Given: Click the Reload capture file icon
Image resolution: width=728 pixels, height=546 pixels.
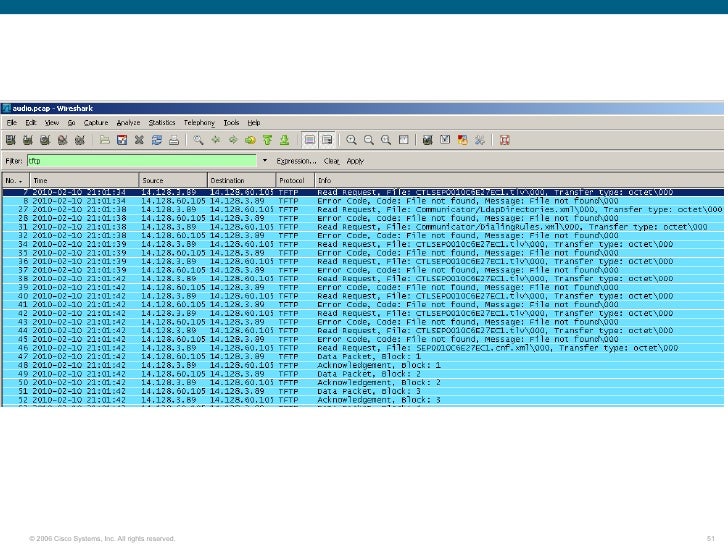Looking at the screenshot, I should [156, 140].
